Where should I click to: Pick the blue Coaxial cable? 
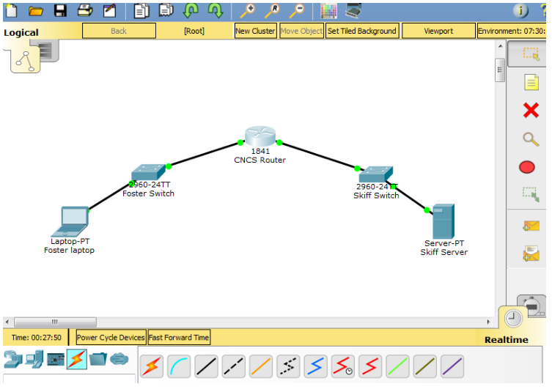tap(315, 366)
